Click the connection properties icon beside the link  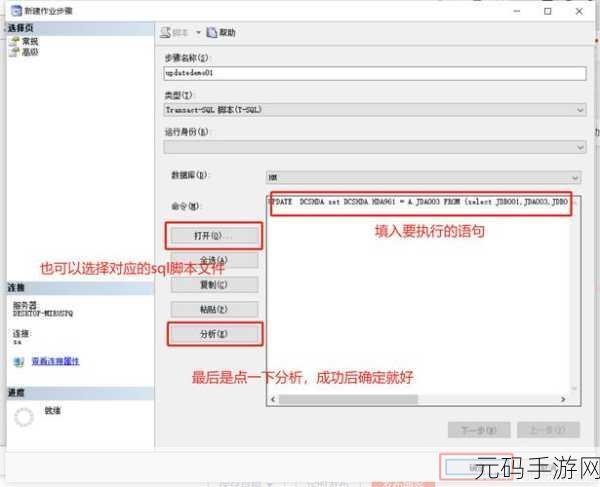click(x=18, y=361)
